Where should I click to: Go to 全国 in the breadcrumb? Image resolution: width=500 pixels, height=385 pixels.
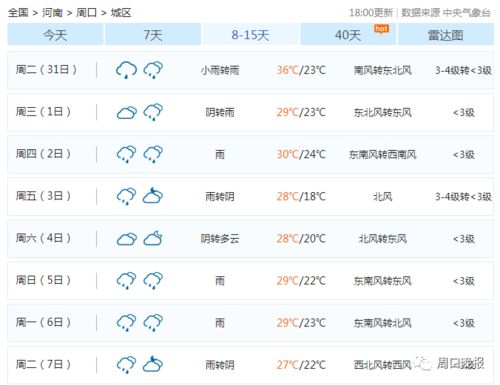[x=18, y=13]
